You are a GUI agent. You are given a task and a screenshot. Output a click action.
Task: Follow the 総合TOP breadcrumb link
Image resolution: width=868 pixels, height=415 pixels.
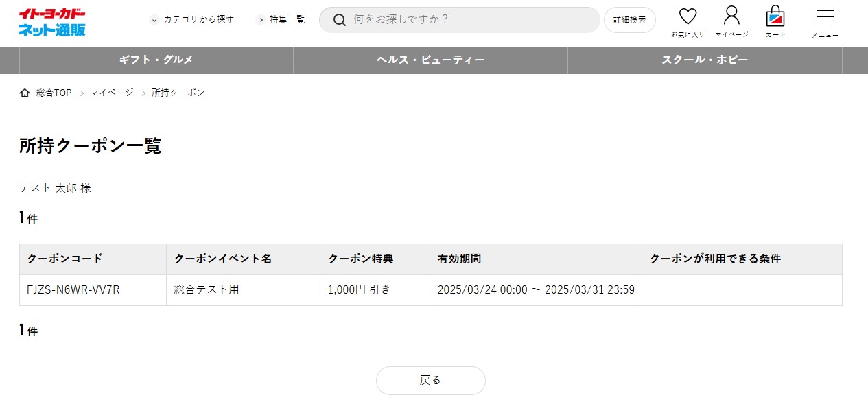pyautogui.click(x=54, y=93)
